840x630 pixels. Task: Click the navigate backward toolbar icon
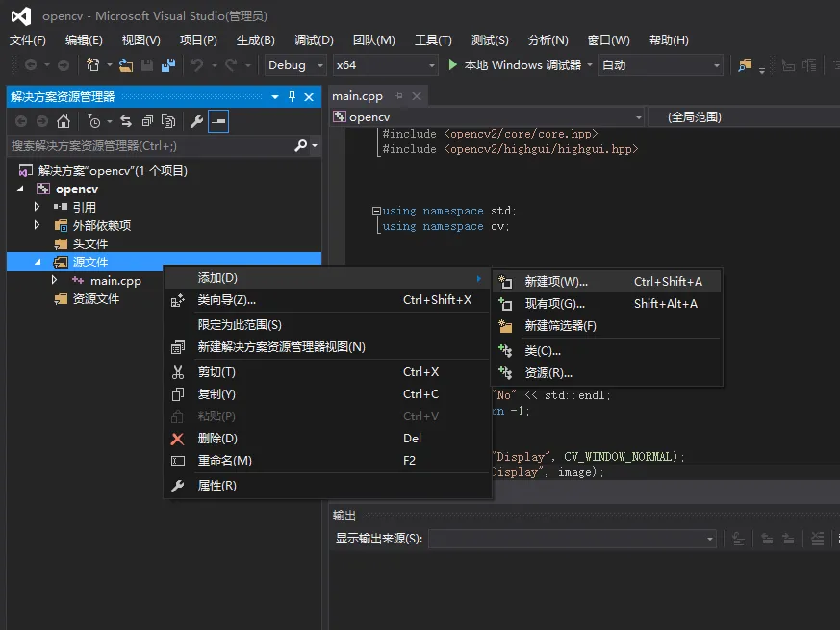pos(31,65)
